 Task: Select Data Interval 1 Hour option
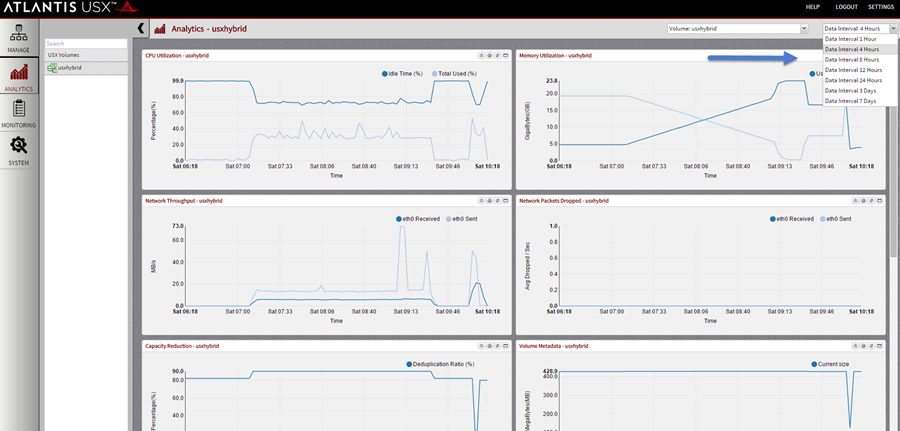tap(860, 39)
